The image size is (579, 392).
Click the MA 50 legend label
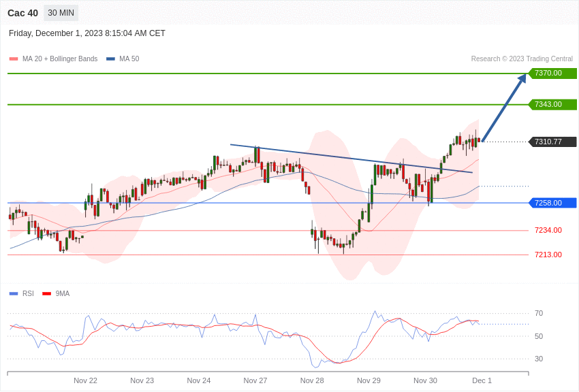coord(129,59)
